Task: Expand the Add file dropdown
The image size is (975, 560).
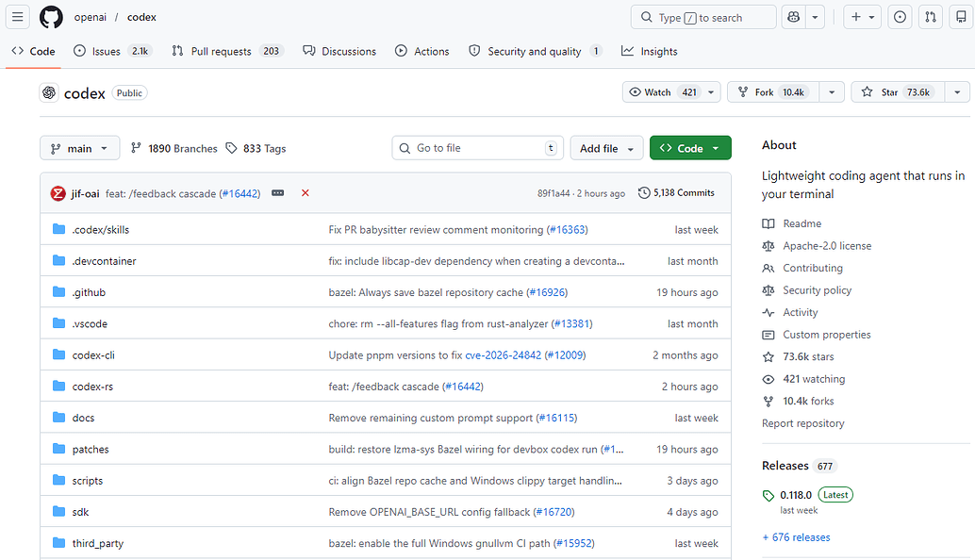Action: [606, 149]
